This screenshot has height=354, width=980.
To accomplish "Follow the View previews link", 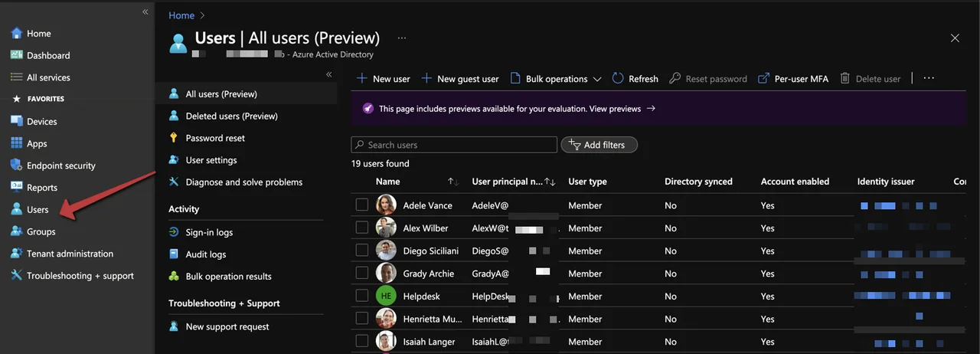I will click(622, 109).
